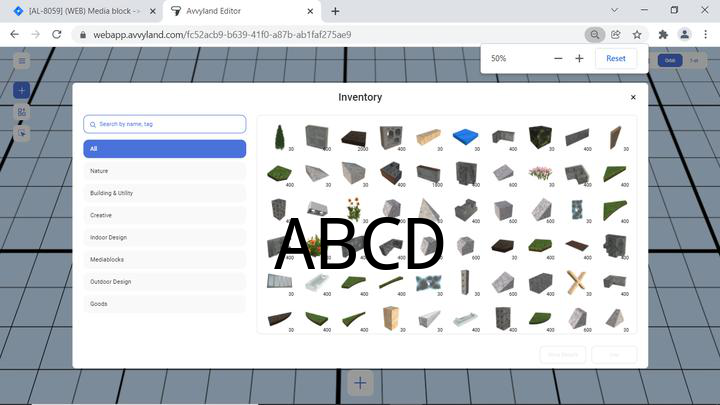Close the Inventory dialog with the X
This screenshot has height=405, width=720.
click(x=633, y=97)
